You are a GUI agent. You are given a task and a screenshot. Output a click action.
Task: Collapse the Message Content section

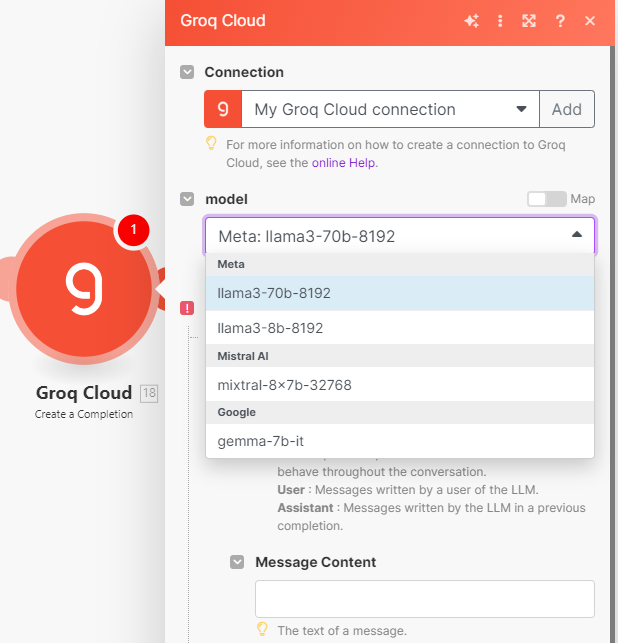(237, 562)
